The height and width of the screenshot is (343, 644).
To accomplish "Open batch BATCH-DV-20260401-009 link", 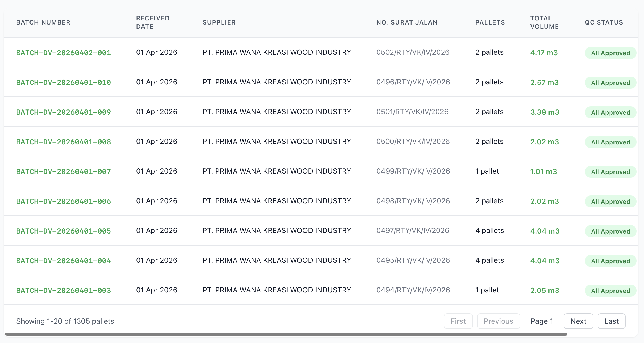I will tap(63, 112).
